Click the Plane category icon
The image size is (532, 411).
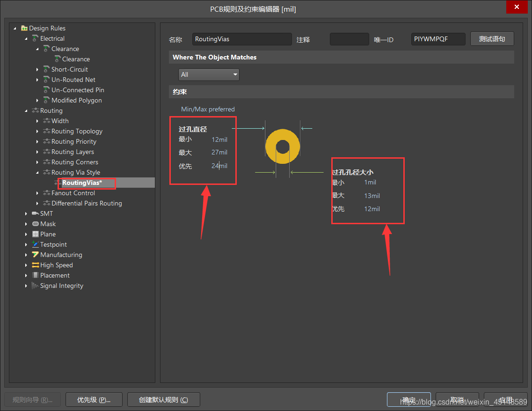click(x=36, y=234)
